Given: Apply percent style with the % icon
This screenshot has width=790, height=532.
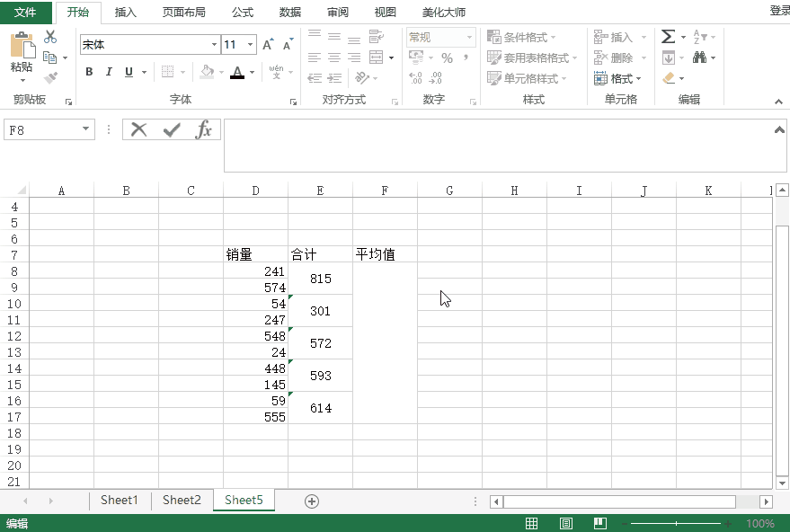Looking at the screenshot, I should point(447,58).
